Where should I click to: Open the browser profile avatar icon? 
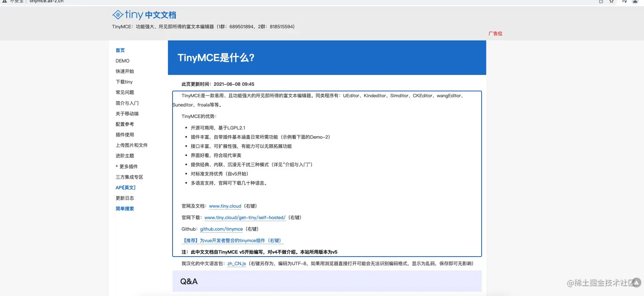(x=635, y=1)
